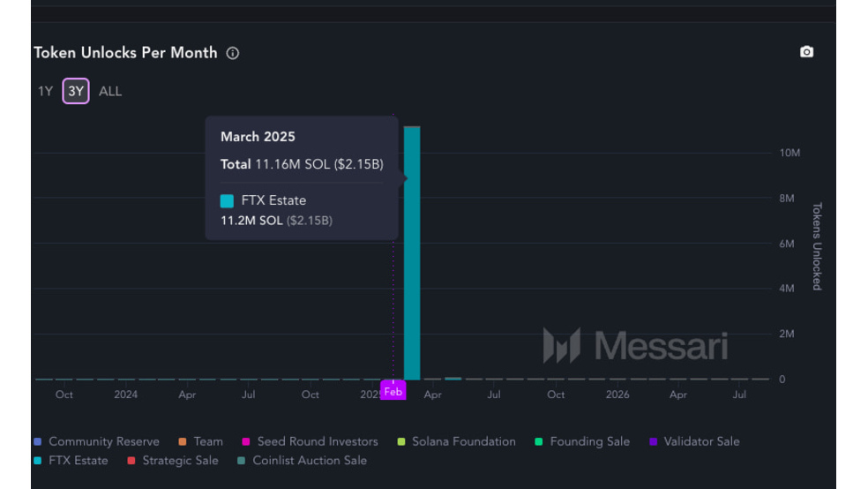The image size is (868, 489).
Task: Click 'Total 11.16M SOL ($2.15B)' text
Action: pos(302,164)
